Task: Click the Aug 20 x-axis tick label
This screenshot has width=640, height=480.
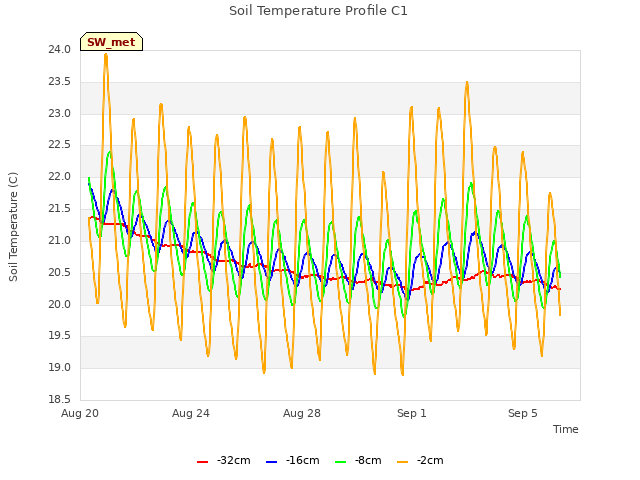Action: point(80,413)
